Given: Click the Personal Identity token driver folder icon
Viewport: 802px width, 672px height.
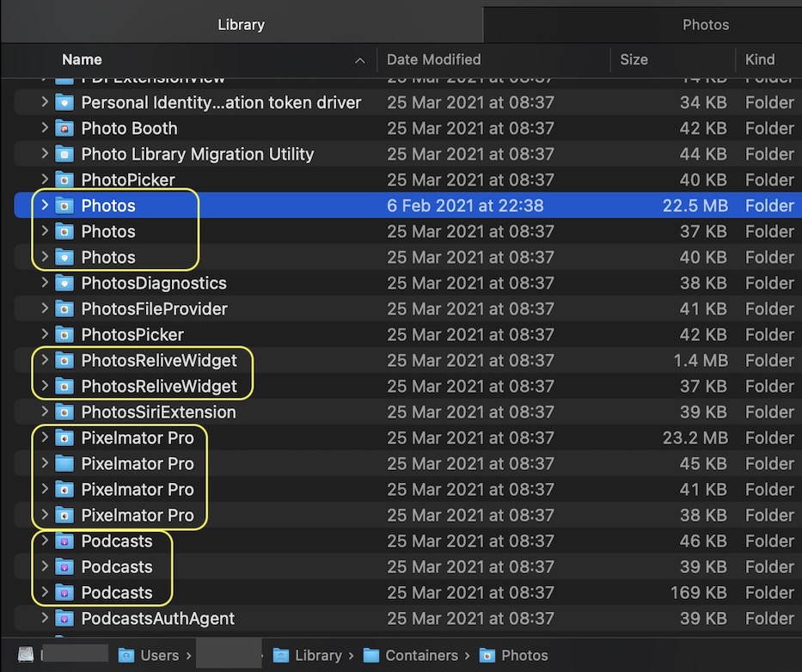Looking at the screenshot, I should [64, 102].
